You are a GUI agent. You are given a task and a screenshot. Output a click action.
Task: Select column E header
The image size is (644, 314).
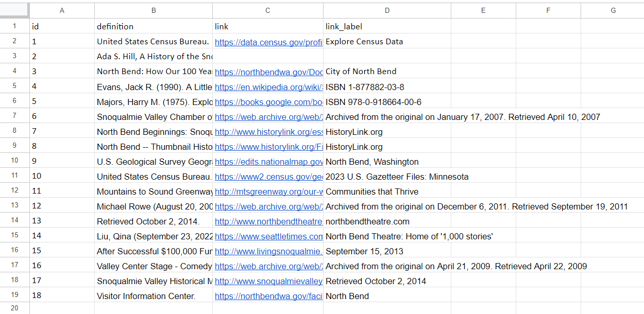pyautogui.click(x=483, y=10)
